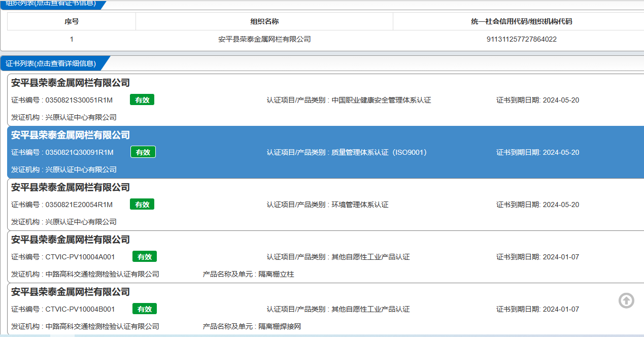This screenshot has width=644, height=337.
Task: Click certificate number 0350821Q30091R1M
Action: click(80, 152)
